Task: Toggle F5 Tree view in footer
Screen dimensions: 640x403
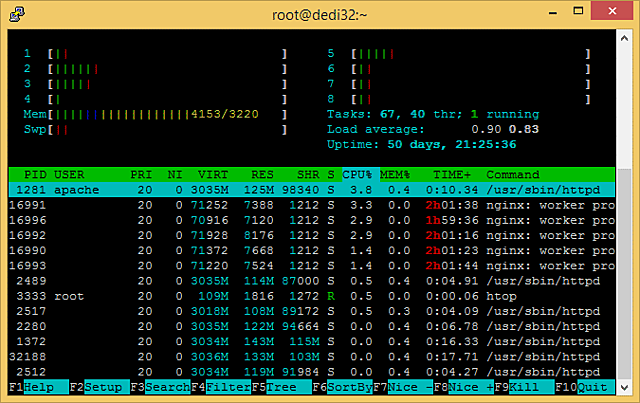Action: pos(282,387)
